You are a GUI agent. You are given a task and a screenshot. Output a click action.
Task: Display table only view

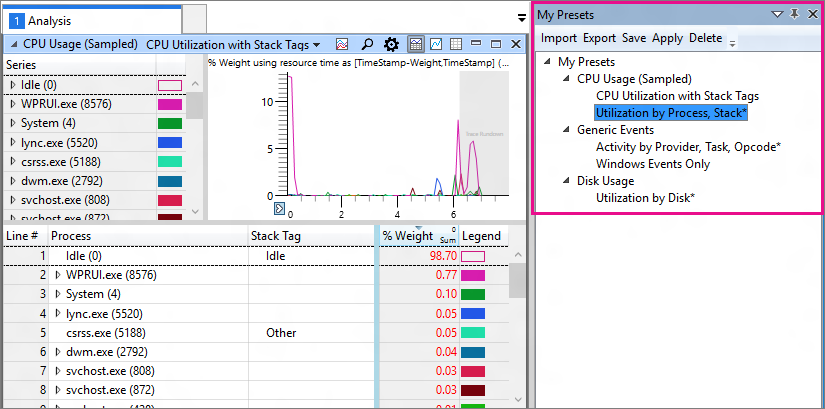(456, 44)
